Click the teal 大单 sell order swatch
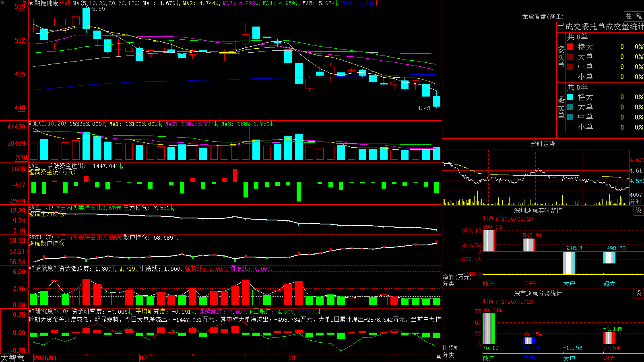This screenshot has width=644, height=362. pyautogui.click(x=570, y=107)
